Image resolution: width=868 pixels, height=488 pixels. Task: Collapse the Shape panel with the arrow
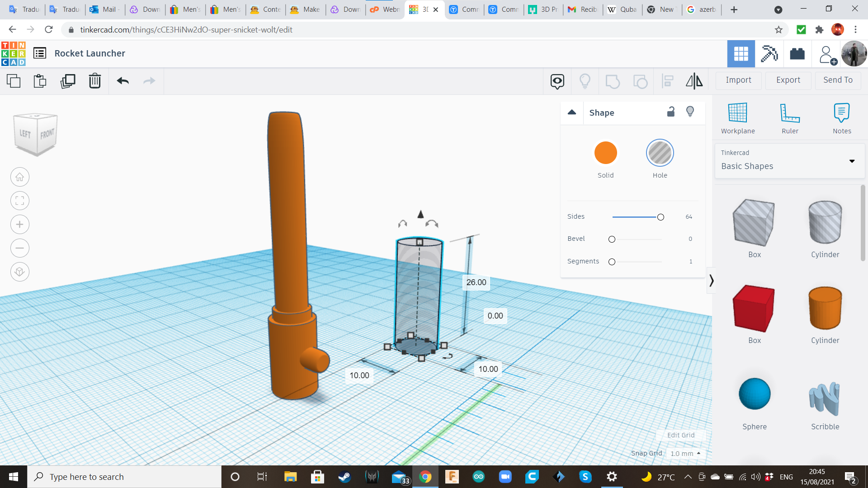(x=572, y=112)
